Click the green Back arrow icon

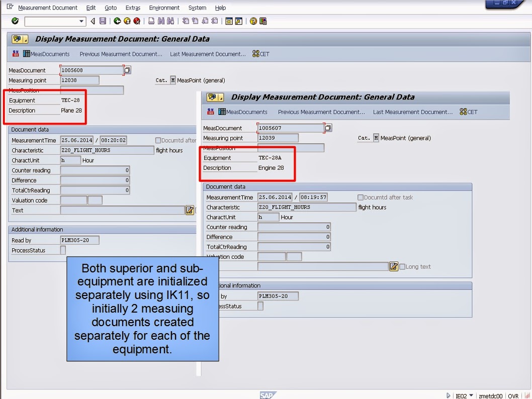117,21
